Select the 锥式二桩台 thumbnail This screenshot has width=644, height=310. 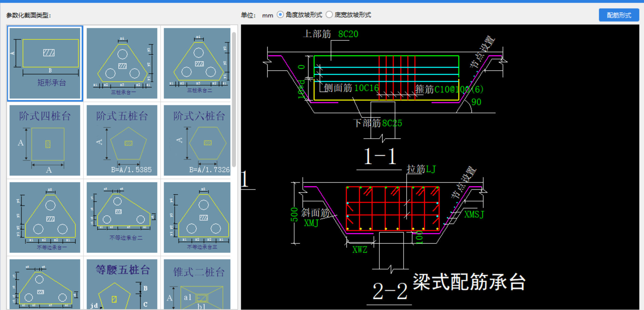click(x=197, y=284)
